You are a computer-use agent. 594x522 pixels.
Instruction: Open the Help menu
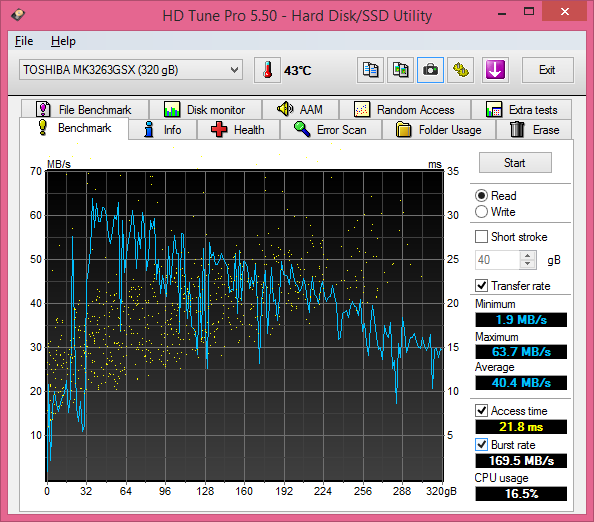[x=63, y=41]
